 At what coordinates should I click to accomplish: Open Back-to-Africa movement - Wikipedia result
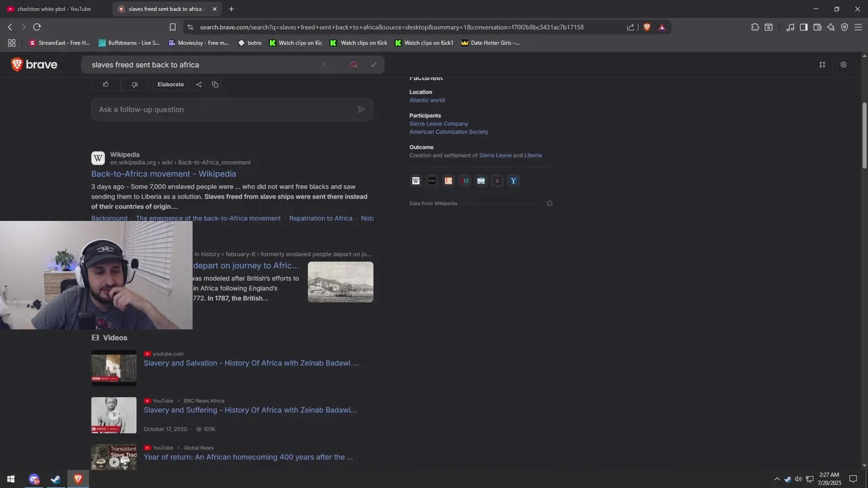[163, 174]
